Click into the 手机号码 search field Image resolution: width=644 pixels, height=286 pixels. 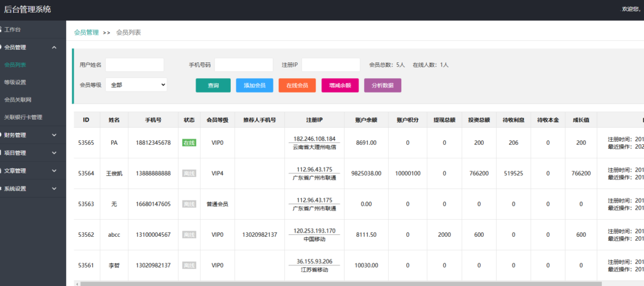point(243,65)
